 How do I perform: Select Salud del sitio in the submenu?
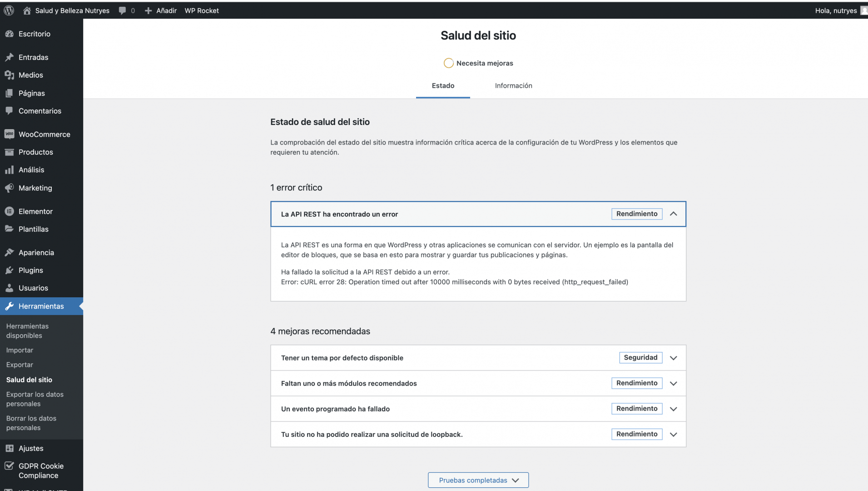[x=29, y=380]
